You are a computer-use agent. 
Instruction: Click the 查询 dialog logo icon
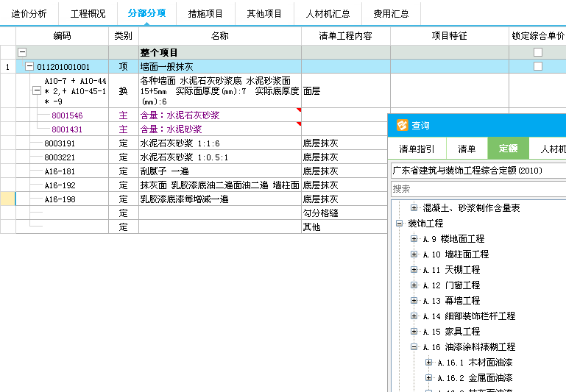click(402, 125)
